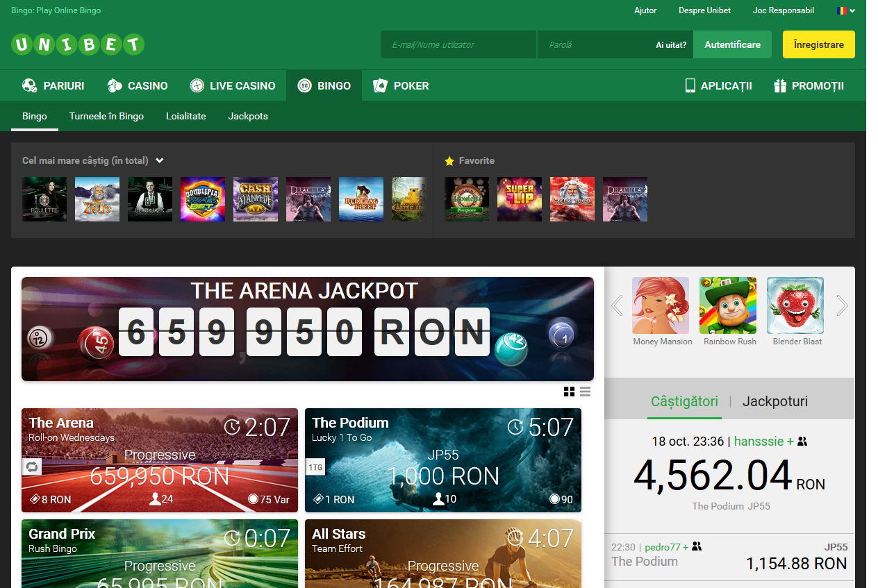Click roll-on icon on The Arena card

[31, 467]
